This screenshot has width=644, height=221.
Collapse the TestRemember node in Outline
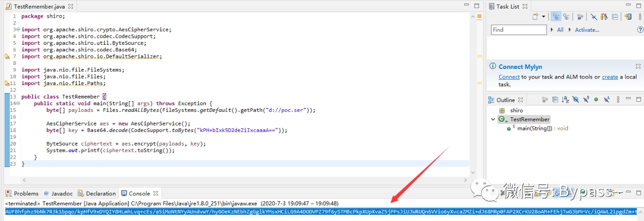coord(494,119)
